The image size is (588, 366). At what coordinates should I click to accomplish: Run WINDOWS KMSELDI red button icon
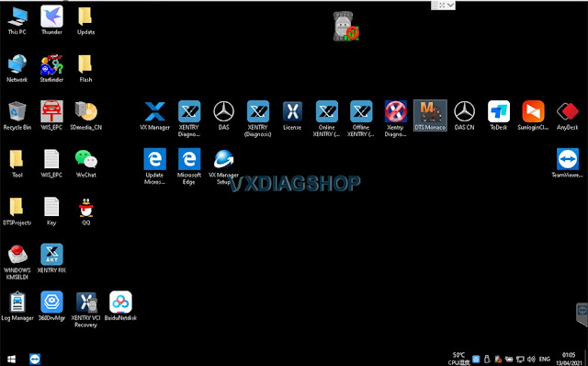17,262
